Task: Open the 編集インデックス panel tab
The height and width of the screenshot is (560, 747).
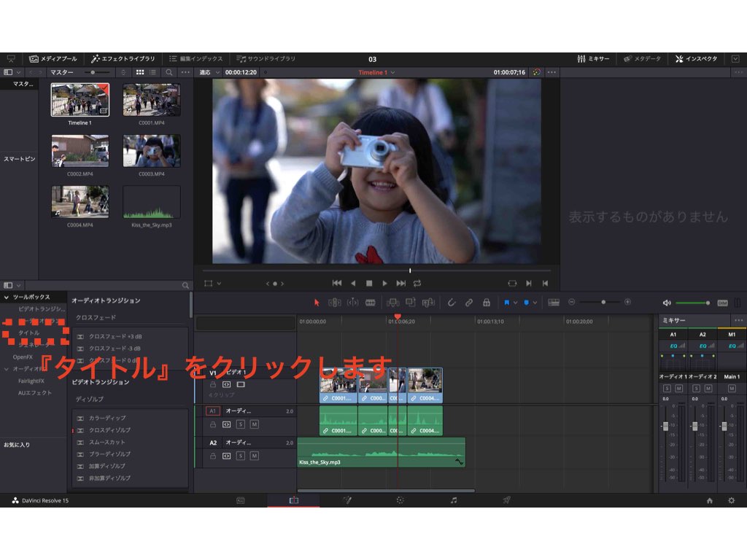Action: pyautogui.click(x=196, y=58)
